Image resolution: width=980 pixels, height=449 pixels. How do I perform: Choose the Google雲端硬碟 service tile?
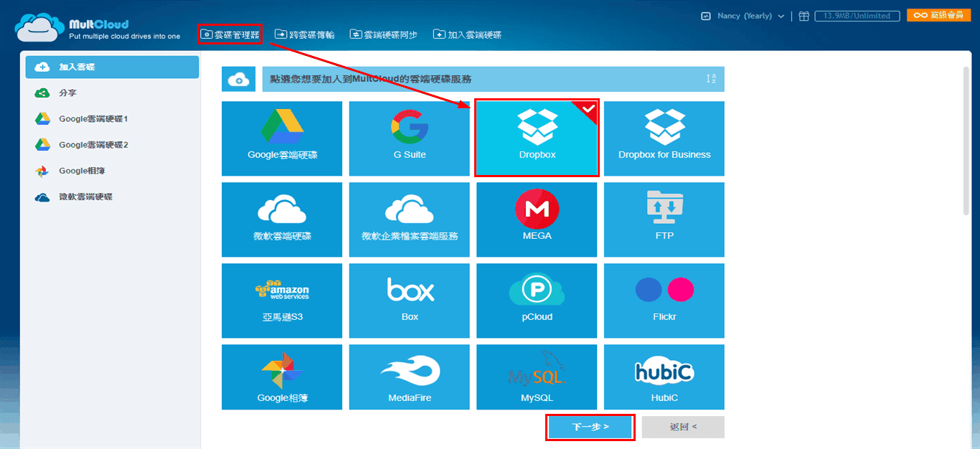point(282,138)
